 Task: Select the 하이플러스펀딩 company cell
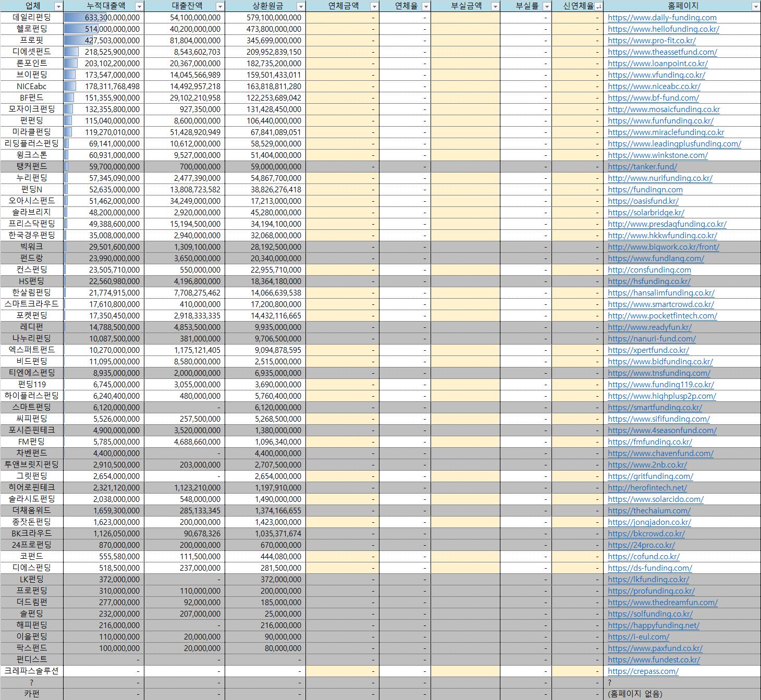coord(32,396)
